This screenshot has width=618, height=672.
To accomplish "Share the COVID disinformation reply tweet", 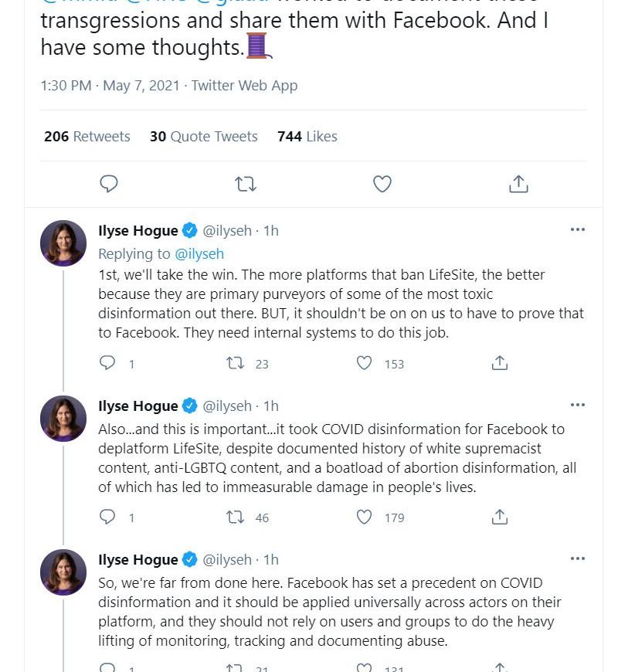I will click(500, 517).
